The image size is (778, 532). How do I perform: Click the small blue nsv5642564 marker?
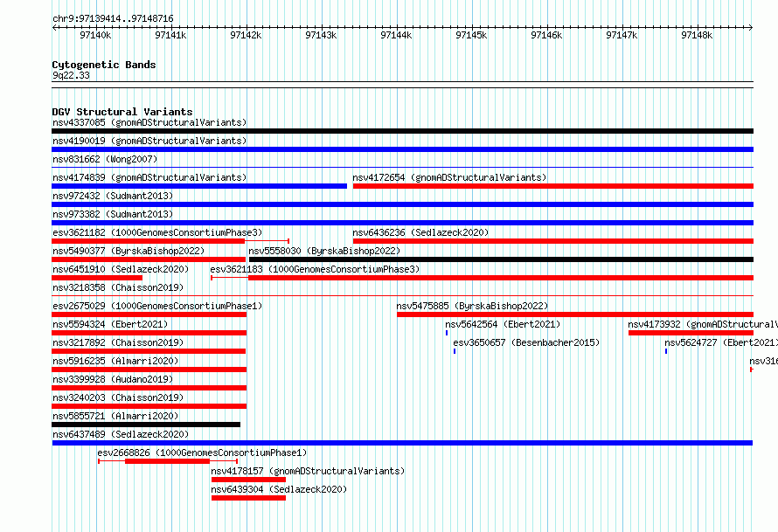[447, 333]
